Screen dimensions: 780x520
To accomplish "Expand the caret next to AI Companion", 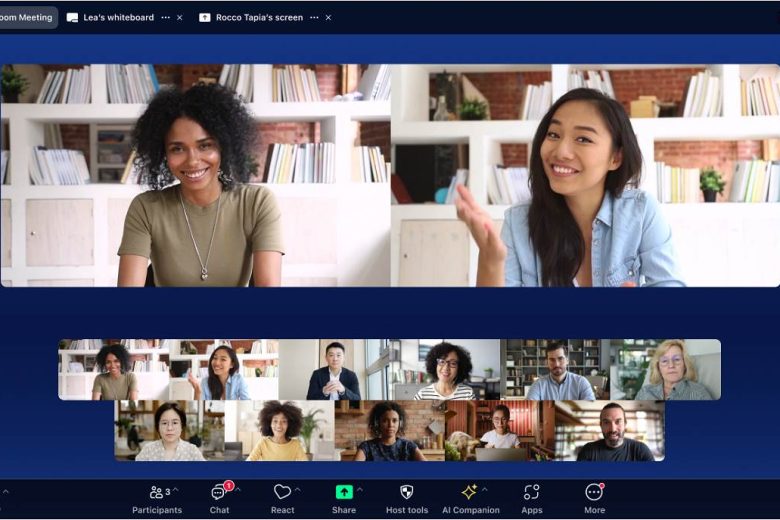I will click(485, 490).
